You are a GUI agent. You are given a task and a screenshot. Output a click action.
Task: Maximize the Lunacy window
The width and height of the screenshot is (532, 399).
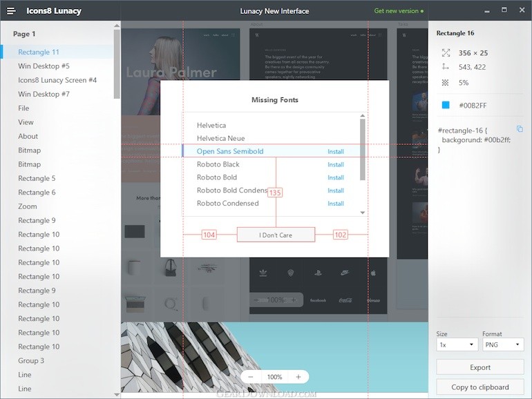(504, 10)
